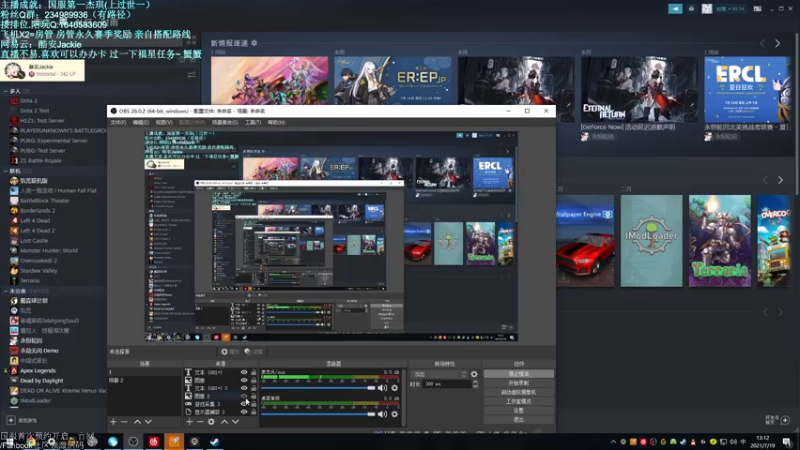Viewport: 800px width, 450px height.
Task: Click Stop Streaming button in OBS controls
Action: pos(518,374)
